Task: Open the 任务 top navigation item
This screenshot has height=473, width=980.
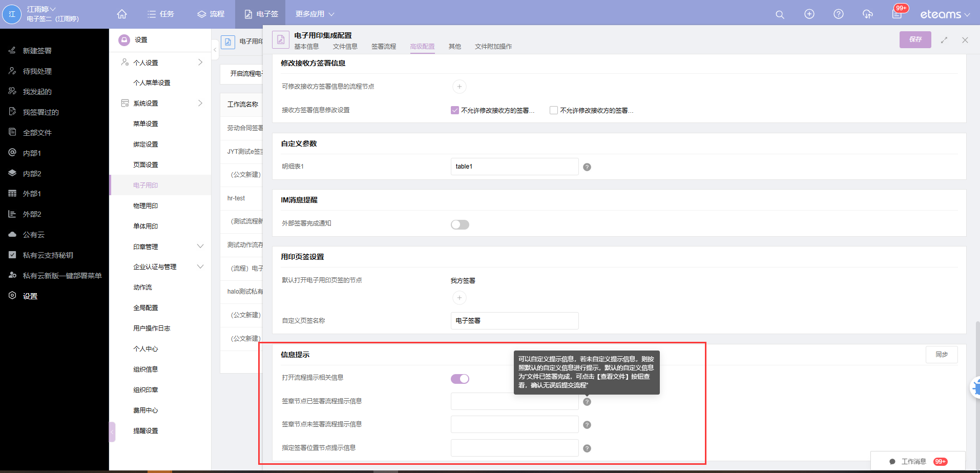Action: click(161, 14)
